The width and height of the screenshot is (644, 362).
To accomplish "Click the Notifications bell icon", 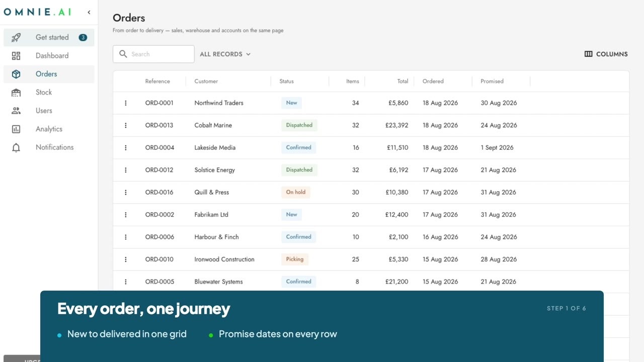I will pyautogui.click(x=16, y=147).
